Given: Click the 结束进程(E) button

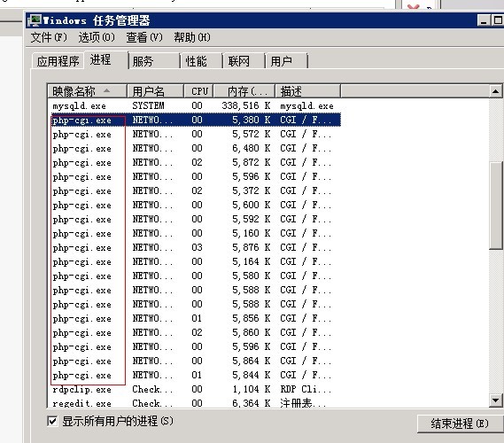Looking at the screenshot, I should pyautogui.click(x=460, y=424).
